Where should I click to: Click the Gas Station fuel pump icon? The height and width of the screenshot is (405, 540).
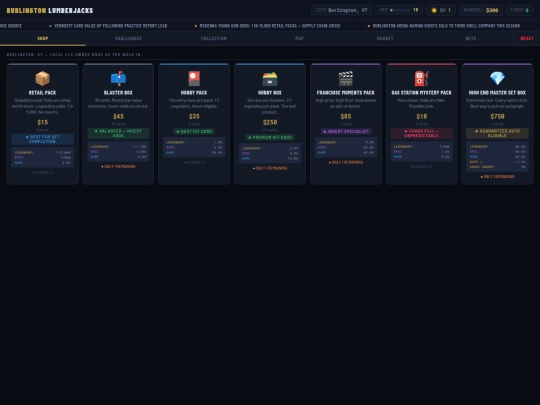coord(421,79)
